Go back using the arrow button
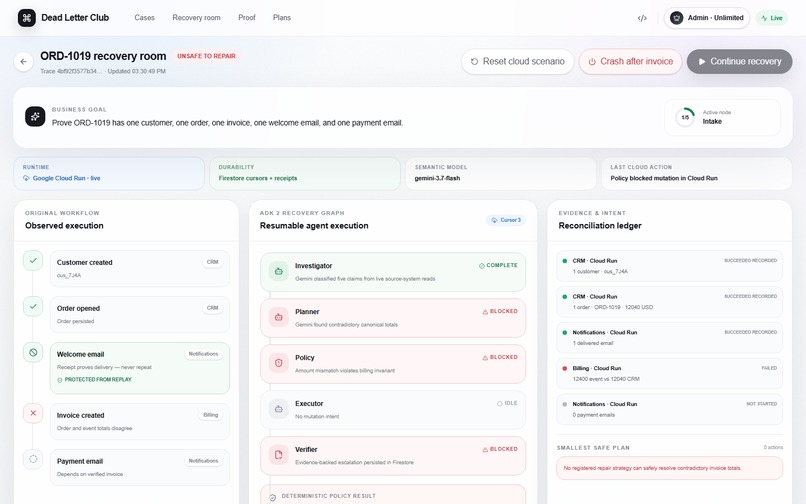Image resolution: width=806 pixels, height=504 pixels. tap(24, 62)
